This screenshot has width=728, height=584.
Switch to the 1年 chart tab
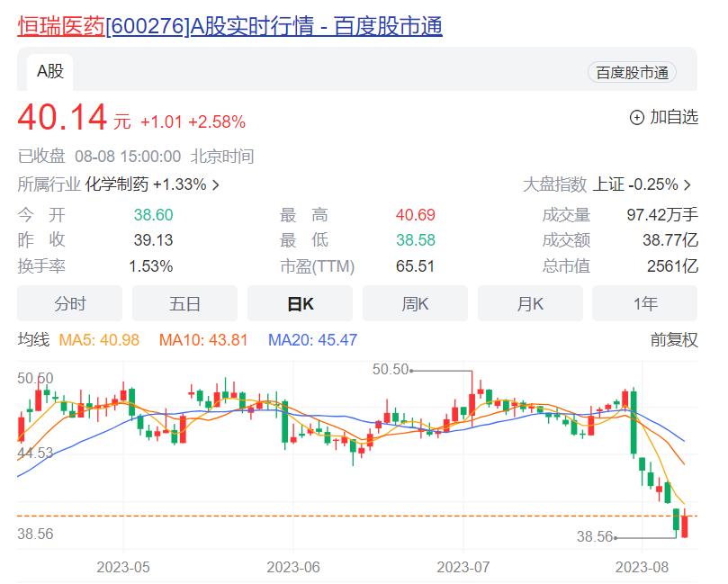pyautogui.click(x=645, y=303)
